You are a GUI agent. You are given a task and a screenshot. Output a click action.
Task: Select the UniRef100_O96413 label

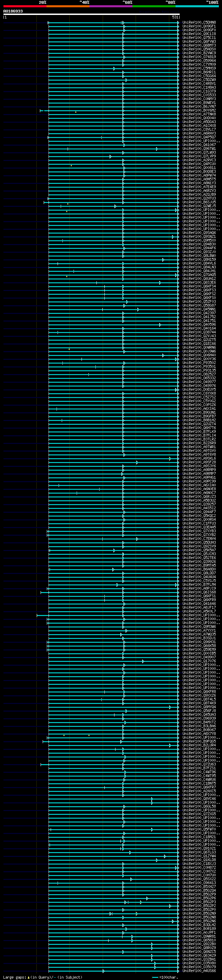tap(199, 883)
